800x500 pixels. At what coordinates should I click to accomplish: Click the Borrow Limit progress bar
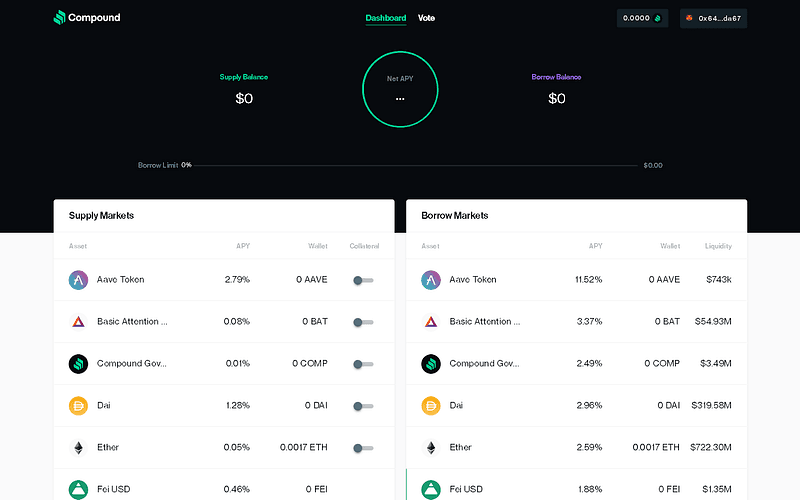point(415,165)
